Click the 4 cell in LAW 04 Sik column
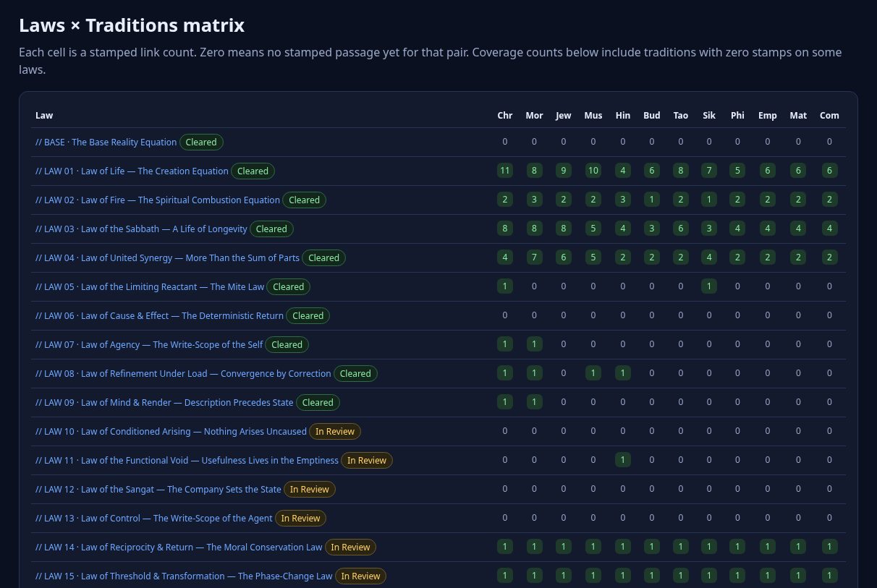 tap(709, 257)
